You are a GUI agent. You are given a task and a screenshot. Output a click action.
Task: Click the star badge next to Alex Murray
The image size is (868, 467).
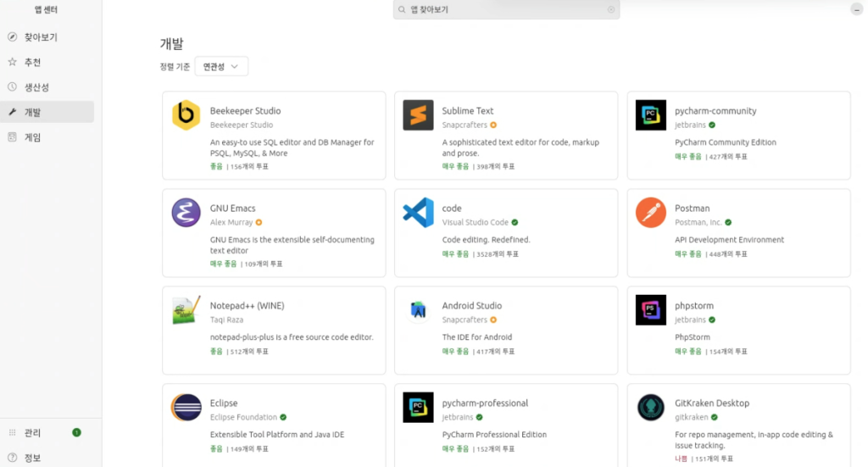click(x=259, y=222)
